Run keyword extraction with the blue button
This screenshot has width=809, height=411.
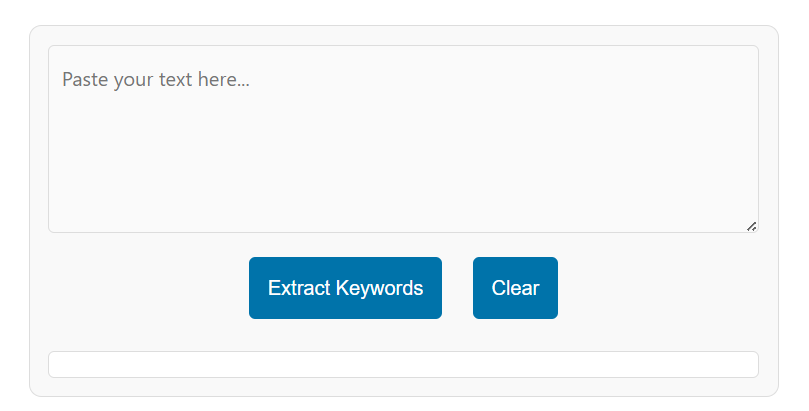point(345,288)
